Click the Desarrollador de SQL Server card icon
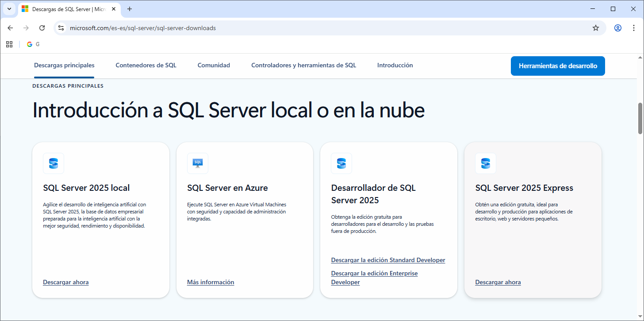The image size is (644, 321). 341,163
